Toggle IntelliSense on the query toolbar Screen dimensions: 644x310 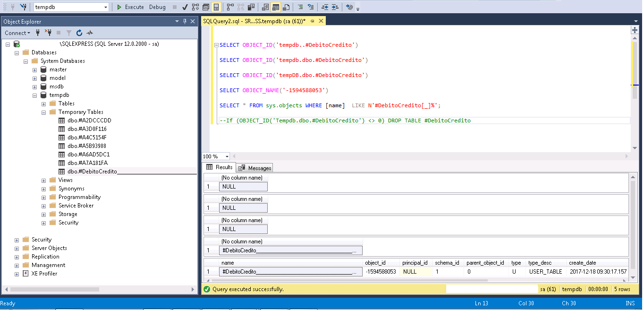tap(216, 7)
